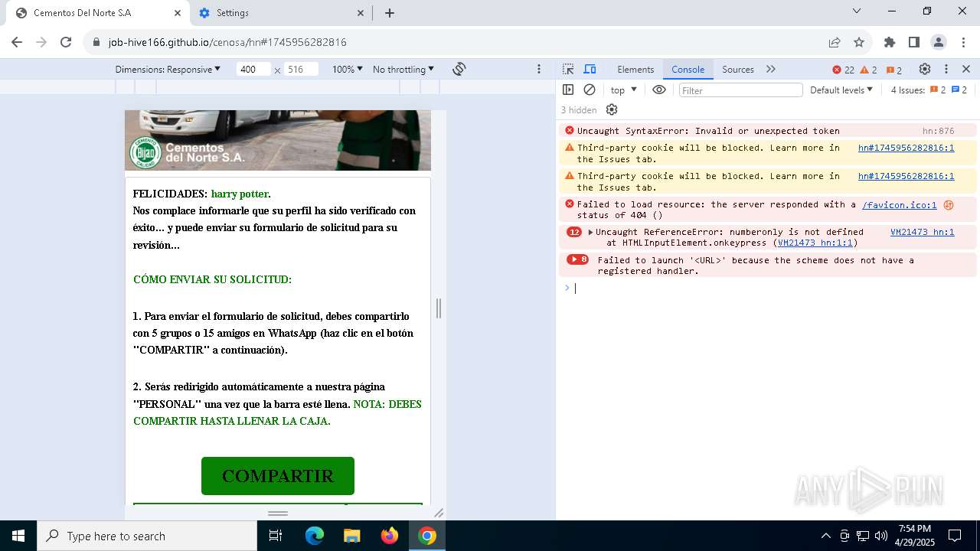This screenshot has width=980, height=551.
Task: Click the volume speaker tray icon
Action: tap(881, 536)
